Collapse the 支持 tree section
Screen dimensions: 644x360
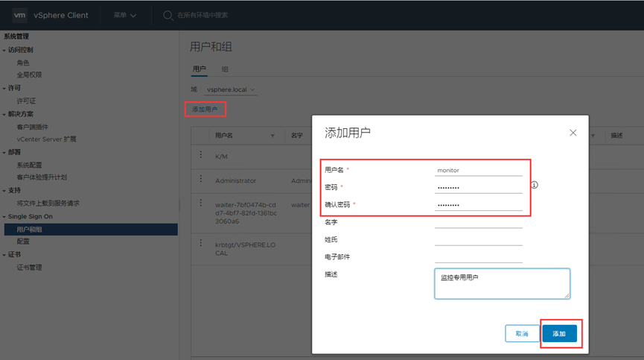4,191
